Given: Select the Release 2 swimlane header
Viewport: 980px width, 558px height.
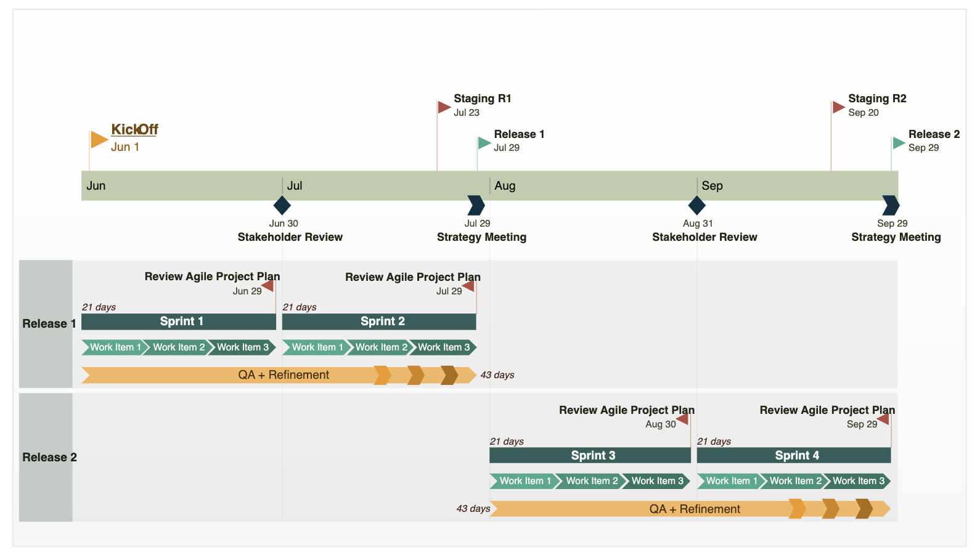Looking at the screenshot, I should click(46, 458).
